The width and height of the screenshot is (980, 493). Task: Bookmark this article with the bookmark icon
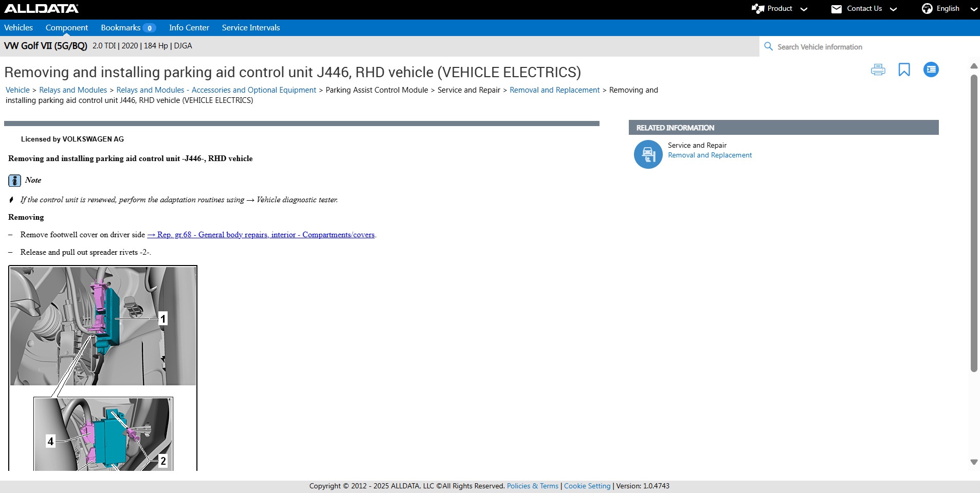904,69
